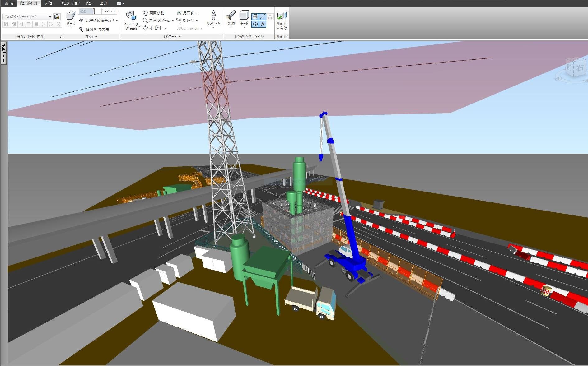Expand the ナビゲート panel arrow
Screen dimensions: 588x366
(x=180, y=37)
